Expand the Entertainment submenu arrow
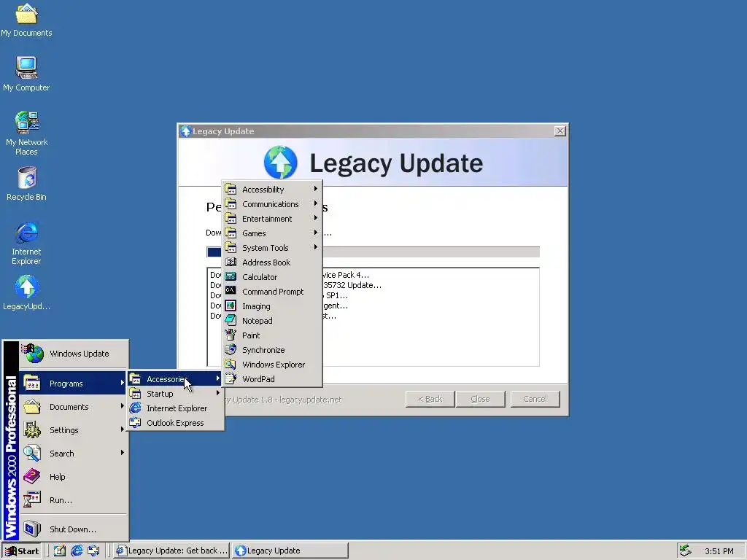Viewport: 747px width, 560px height. pos(315,218)
